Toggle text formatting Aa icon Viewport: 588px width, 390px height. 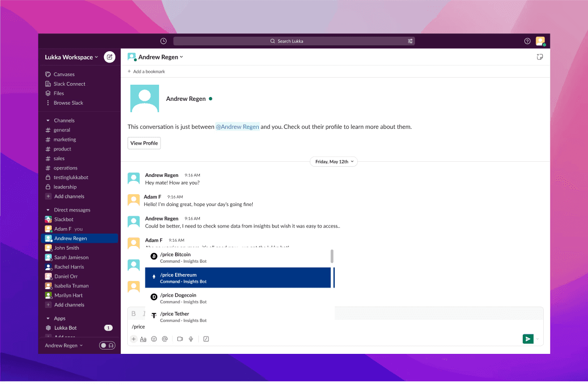click(x=143, y=339)
